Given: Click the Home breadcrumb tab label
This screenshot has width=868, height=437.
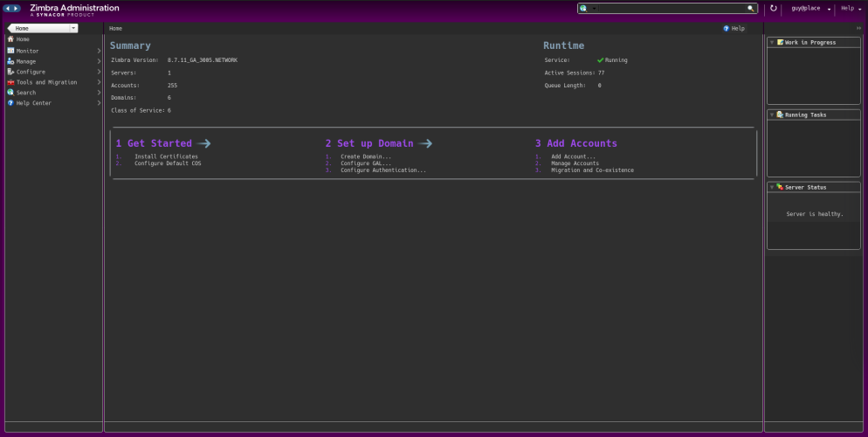Looking at the screenshot, I should pos(115,28).
